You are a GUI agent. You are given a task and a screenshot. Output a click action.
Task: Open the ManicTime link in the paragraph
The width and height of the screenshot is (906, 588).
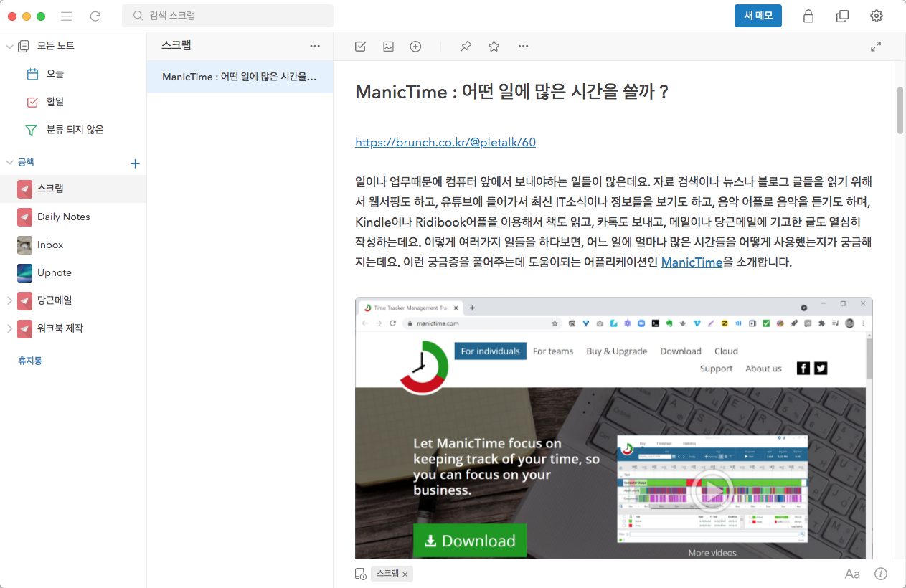pos(692,262)
